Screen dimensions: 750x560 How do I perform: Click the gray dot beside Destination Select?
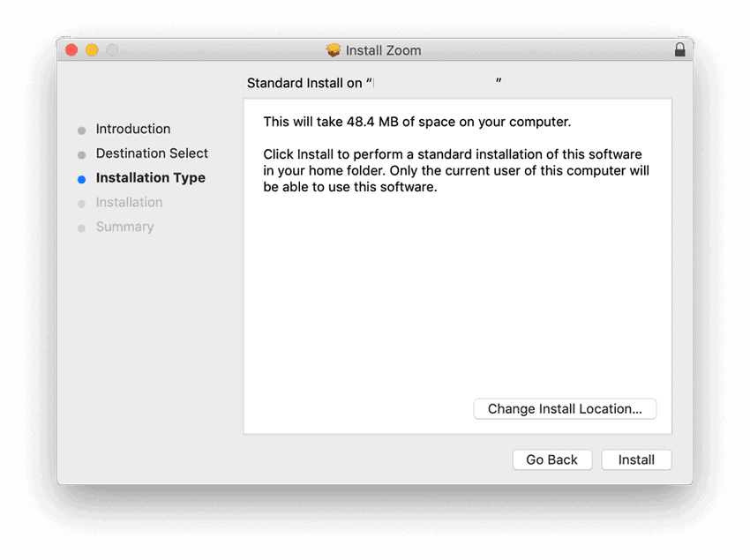click(83, 153)
